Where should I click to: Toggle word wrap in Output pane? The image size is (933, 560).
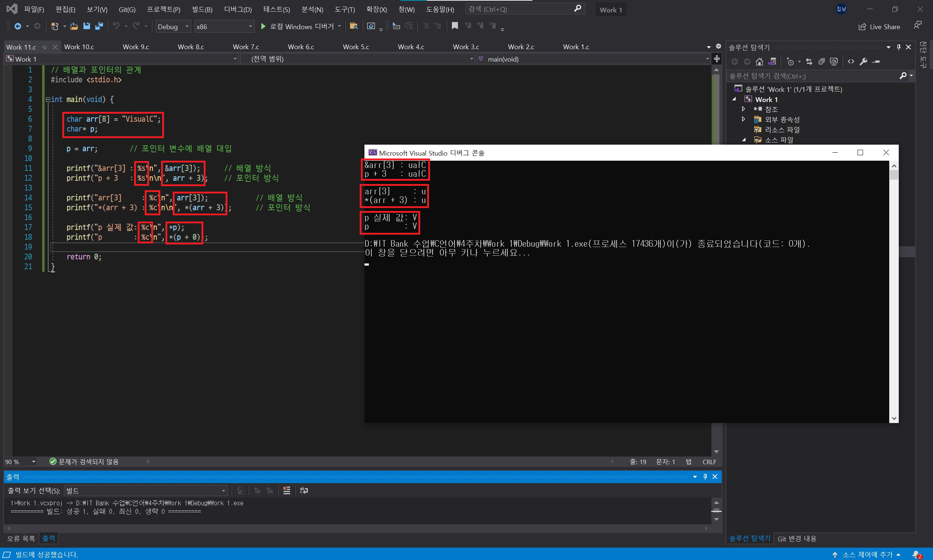[304, 490]
